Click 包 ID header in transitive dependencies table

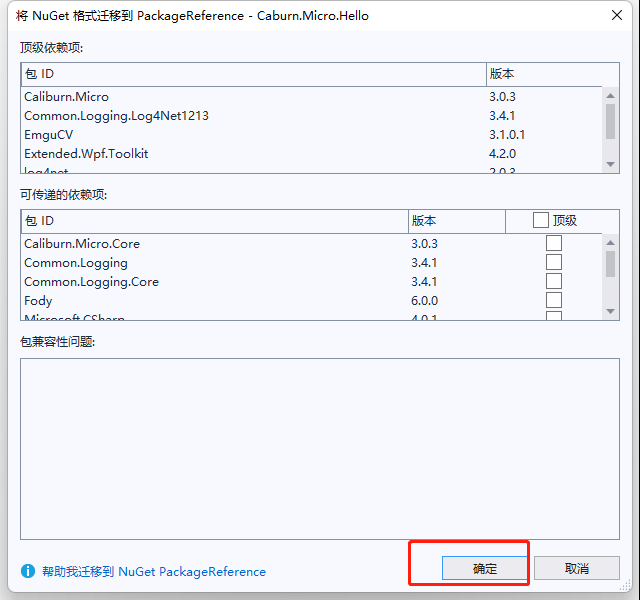click(x=214, y=221)
